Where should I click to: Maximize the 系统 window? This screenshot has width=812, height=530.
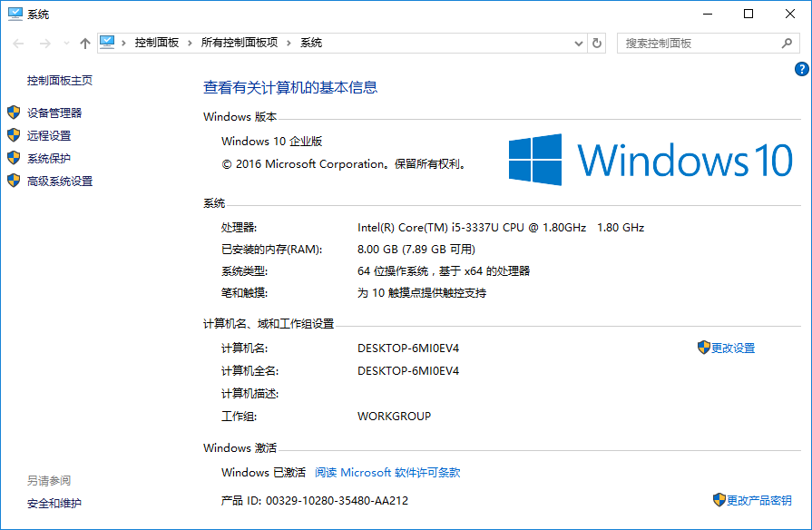tap(748, 14)
